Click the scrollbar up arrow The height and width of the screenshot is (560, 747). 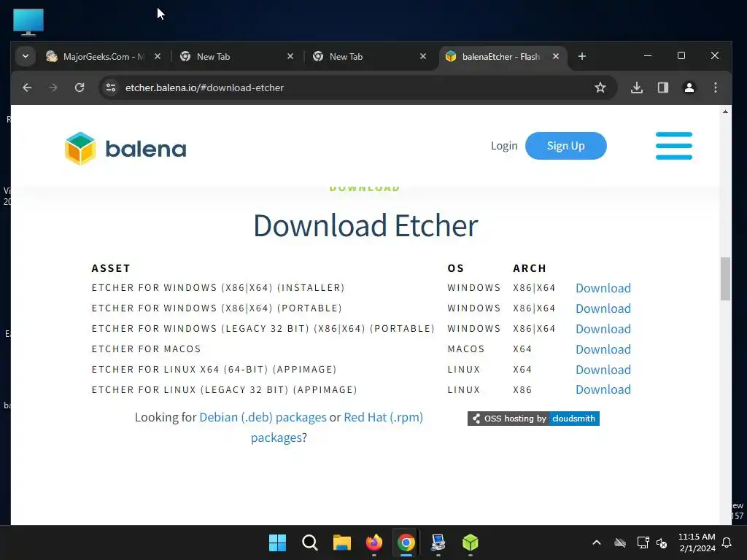coord(725,112)
